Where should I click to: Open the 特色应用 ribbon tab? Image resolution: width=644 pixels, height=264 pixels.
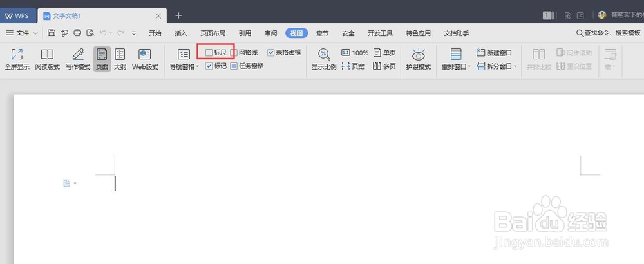click(418, 33)
